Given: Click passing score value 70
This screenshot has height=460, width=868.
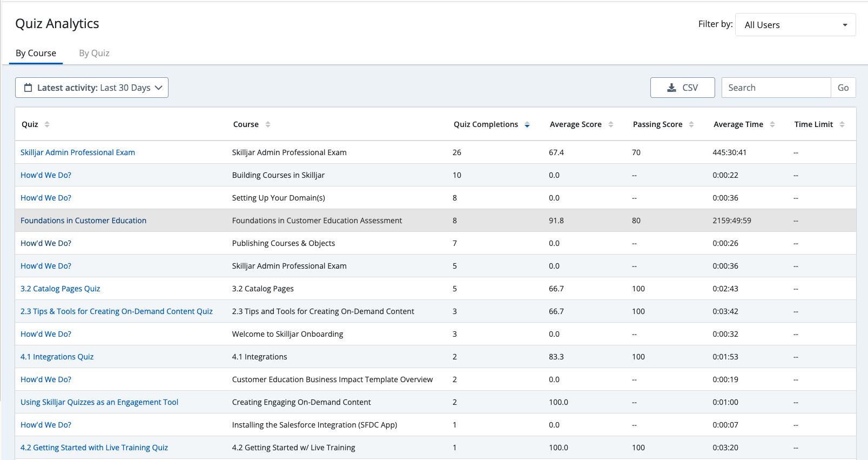Looking at the screenshot, I should [x=636, y=152].
